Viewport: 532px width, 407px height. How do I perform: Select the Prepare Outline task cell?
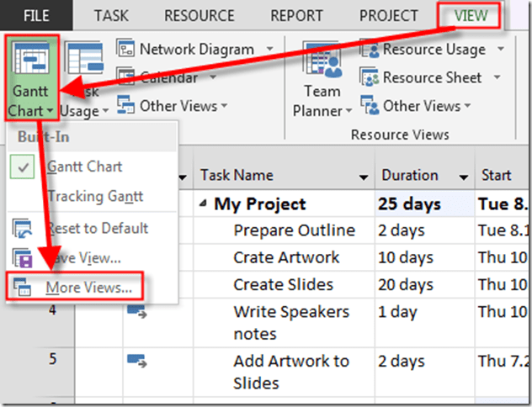point(294,230)
